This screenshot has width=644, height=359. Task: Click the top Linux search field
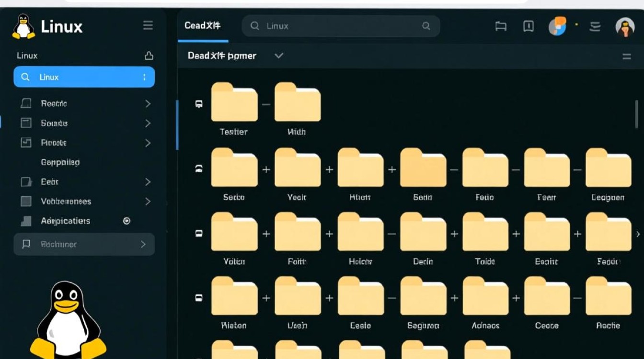click(x=340, y=26)
